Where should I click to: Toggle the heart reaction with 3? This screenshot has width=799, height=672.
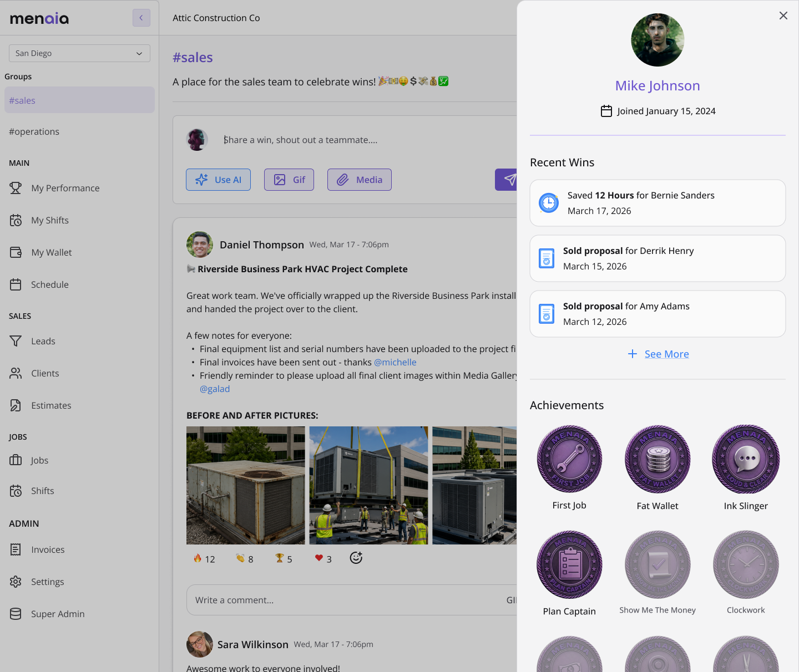pos(323,559)
